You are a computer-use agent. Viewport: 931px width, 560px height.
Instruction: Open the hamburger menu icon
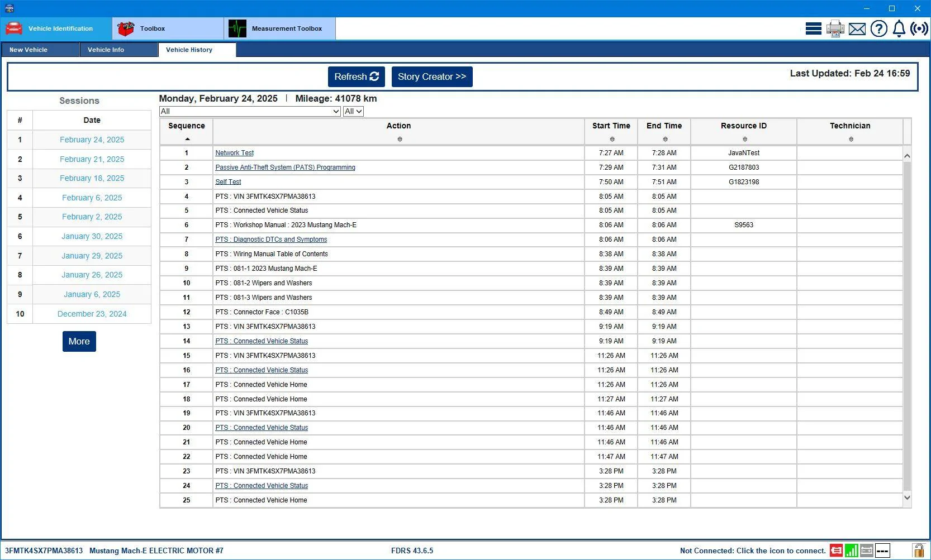coord(813,28)
